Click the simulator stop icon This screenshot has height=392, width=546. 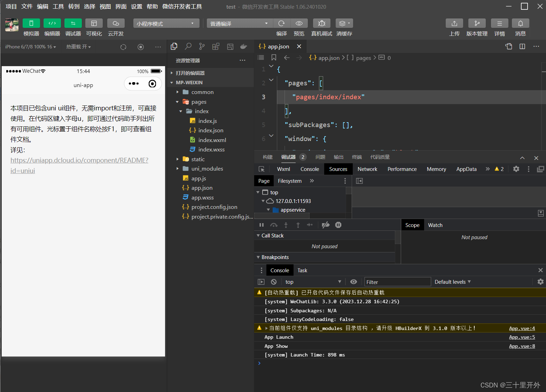(141, 47)
